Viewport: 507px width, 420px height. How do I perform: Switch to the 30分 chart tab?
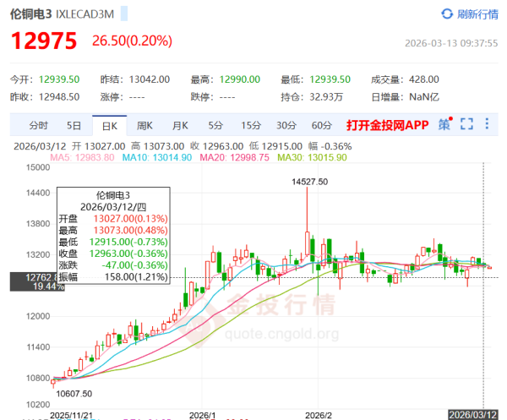286,125
